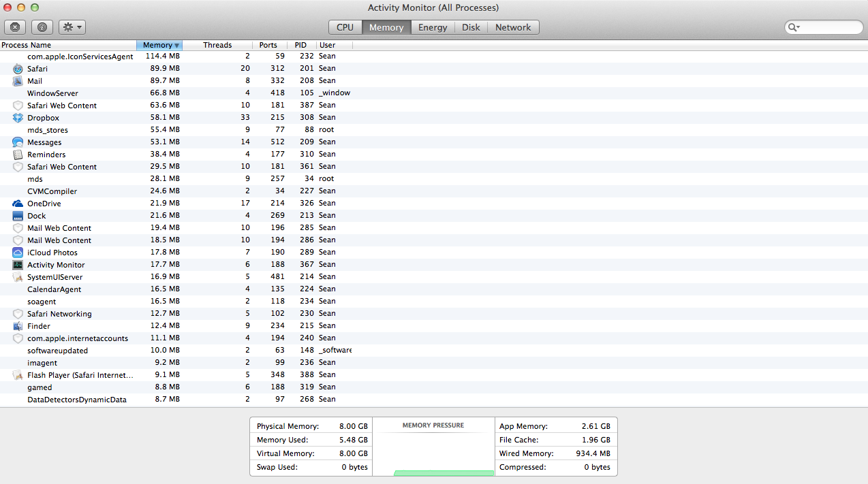The image size is (868, 484).
Task: Select the WindowServer process
Action: (x=52, y=93)
